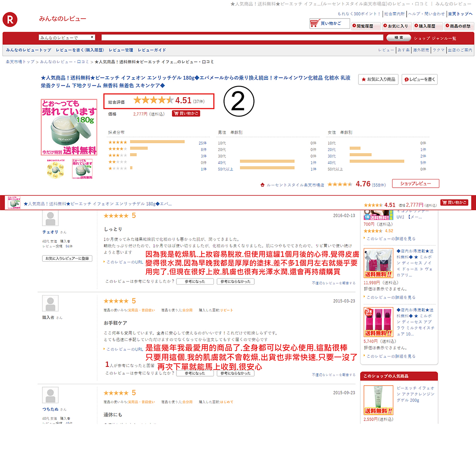Add product via お気に入り商品 button
This screenshot has width=476, height=459.
click(378, 79)
